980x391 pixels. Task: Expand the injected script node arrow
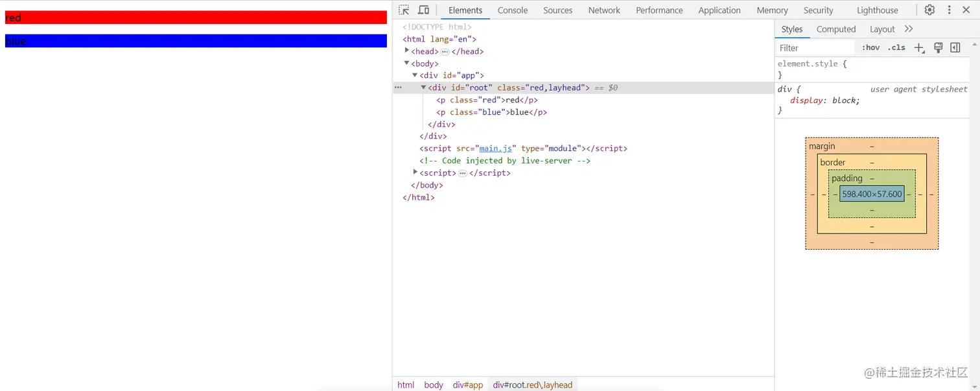click(415, 172)
